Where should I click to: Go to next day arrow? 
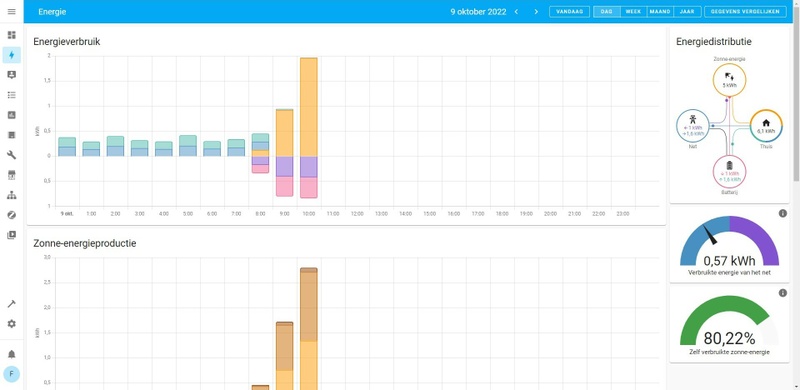pyautogui.click(x=536, y=11)
